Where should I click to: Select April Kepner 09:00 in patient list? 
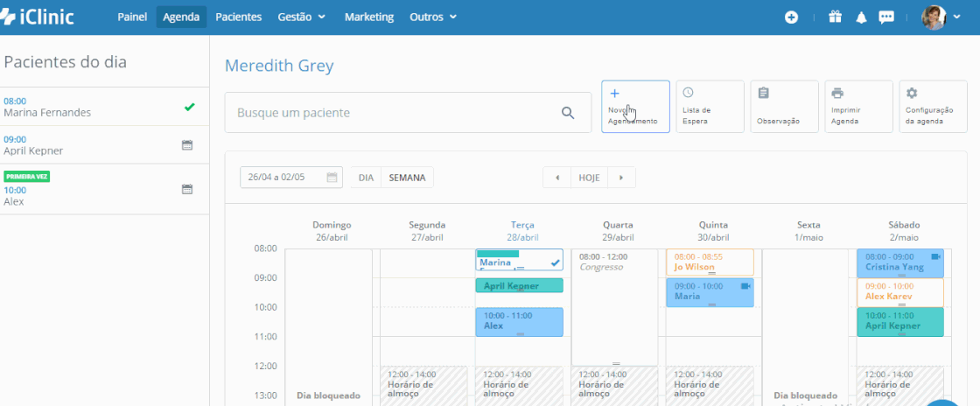[104, 145]
